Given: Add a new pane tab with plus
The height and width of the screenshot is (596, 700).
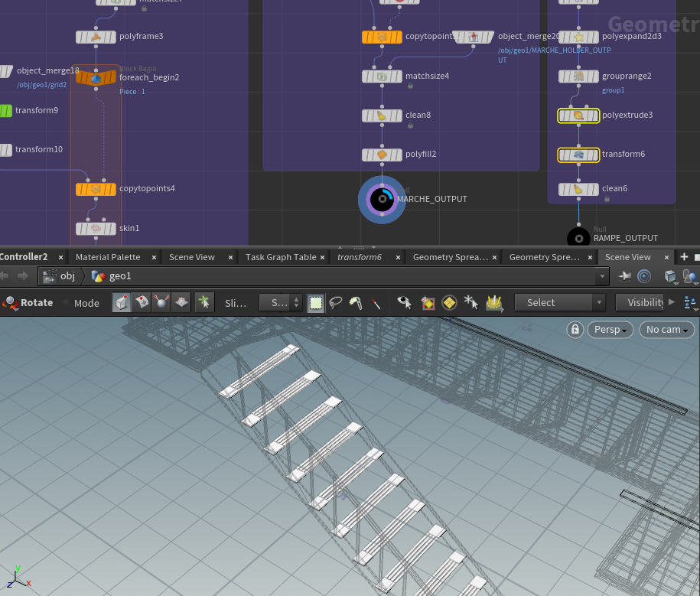Looking at the screenshot, I should pyautogui.click(x=684, y=257).
